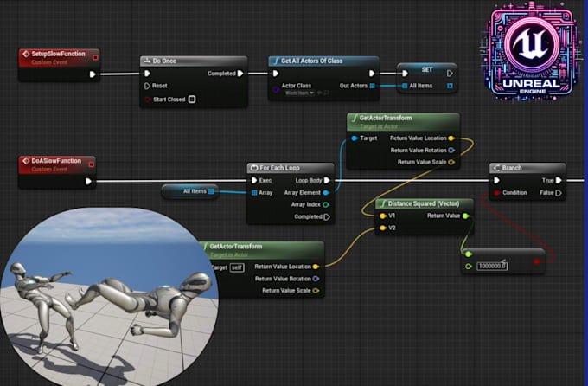Click For Each Loop Completed exec pin
The image size is (588, 386).
[327, 216]
